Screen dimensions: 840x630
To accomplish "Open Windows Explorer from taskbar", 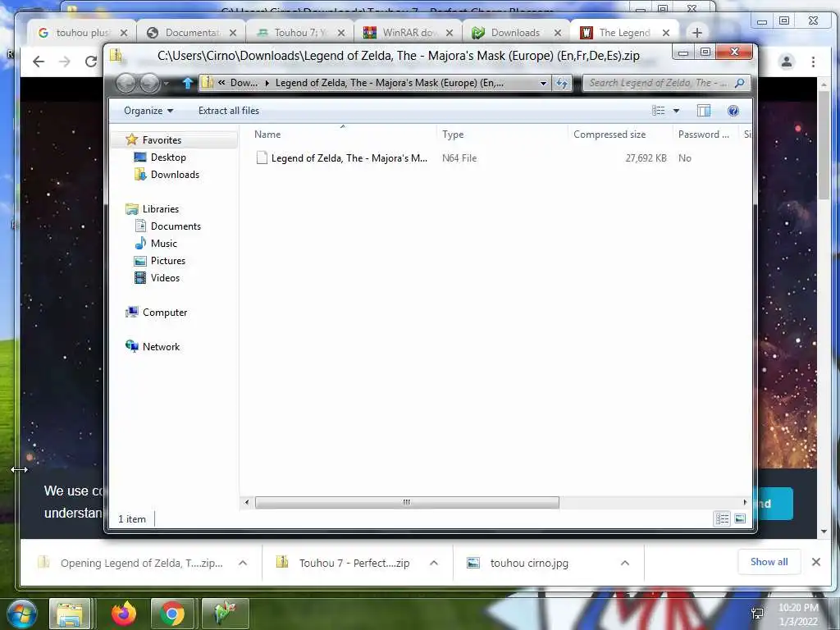I will (x=71, y=614).
